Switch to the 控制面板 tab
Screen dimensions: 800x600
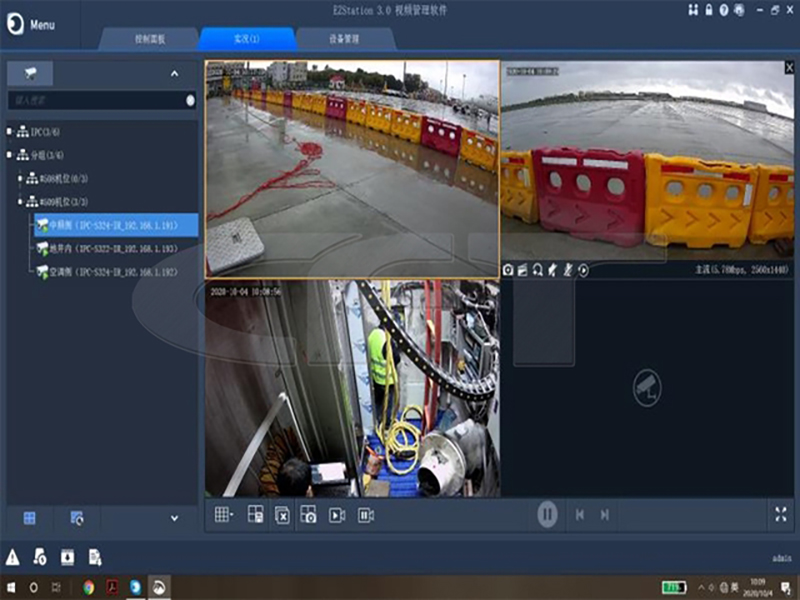(x=150, y=39)
